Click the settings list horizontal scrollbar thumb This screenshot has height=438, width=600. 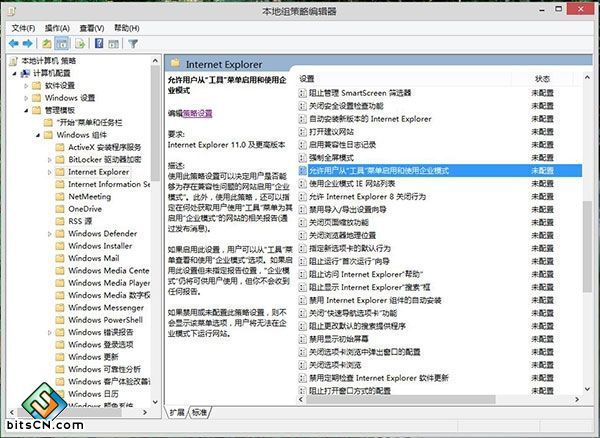401,399
